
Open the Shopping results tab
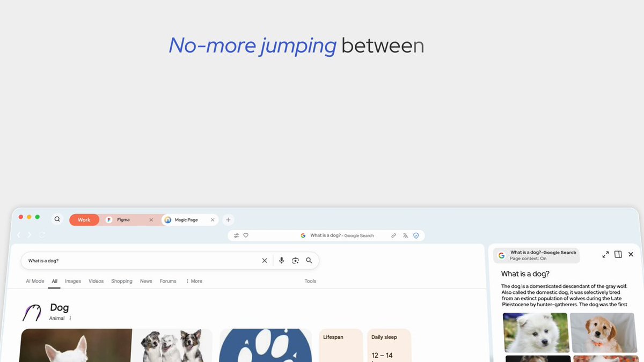point(122,281)
